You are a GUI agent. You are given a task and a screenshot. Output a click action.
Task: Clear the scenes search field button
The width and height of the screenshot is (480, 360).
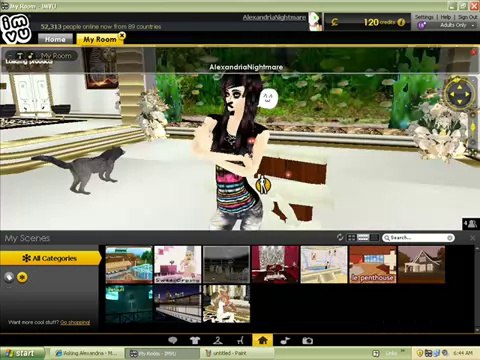coord(450,238)
